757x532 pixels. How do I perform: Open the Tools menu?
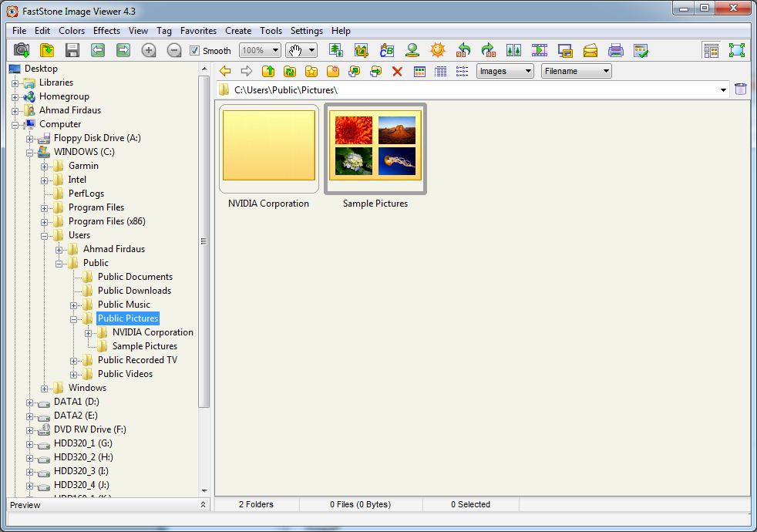pyautogui.click(x=271, y=31)
